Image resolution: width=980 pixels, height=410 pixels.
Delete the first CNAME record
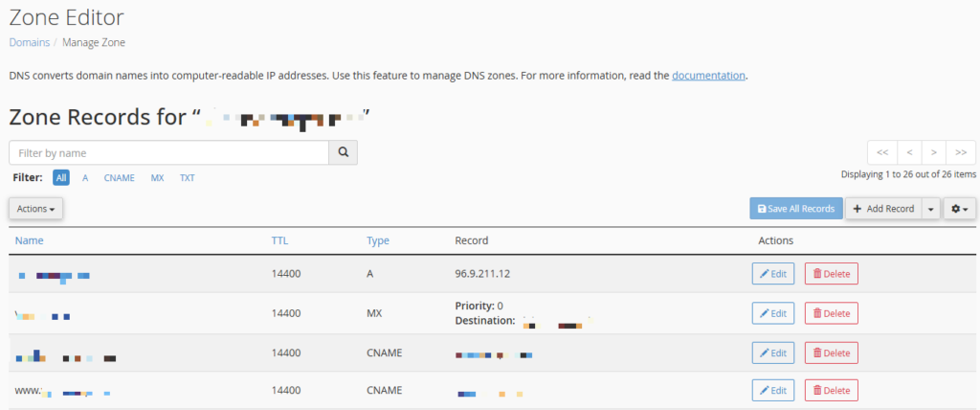pos(832,353)
